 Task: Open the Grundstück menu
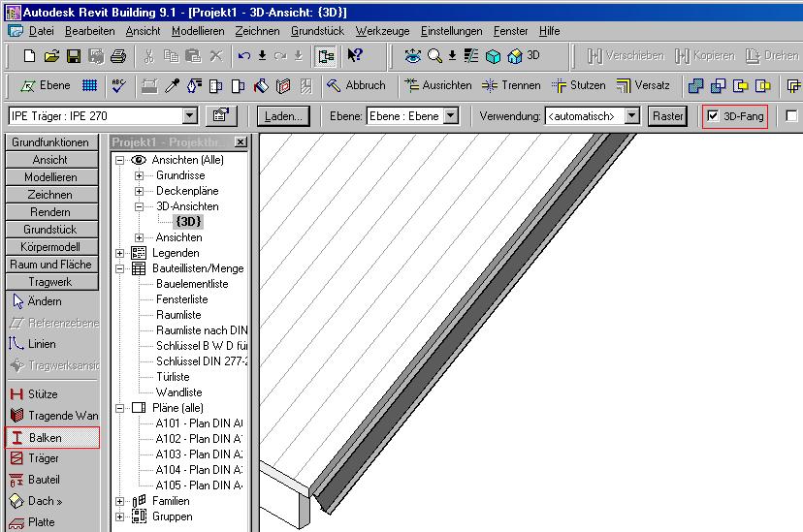point(317,31)
